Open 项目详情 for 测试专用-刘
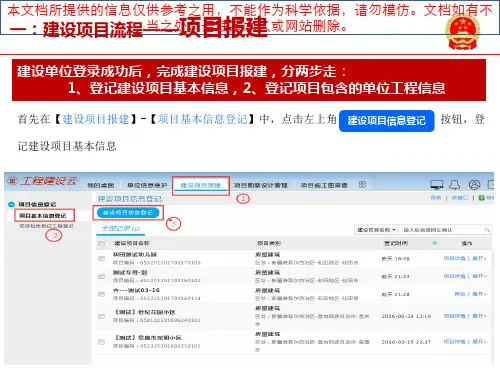500x375 pixels. [454, 276]
